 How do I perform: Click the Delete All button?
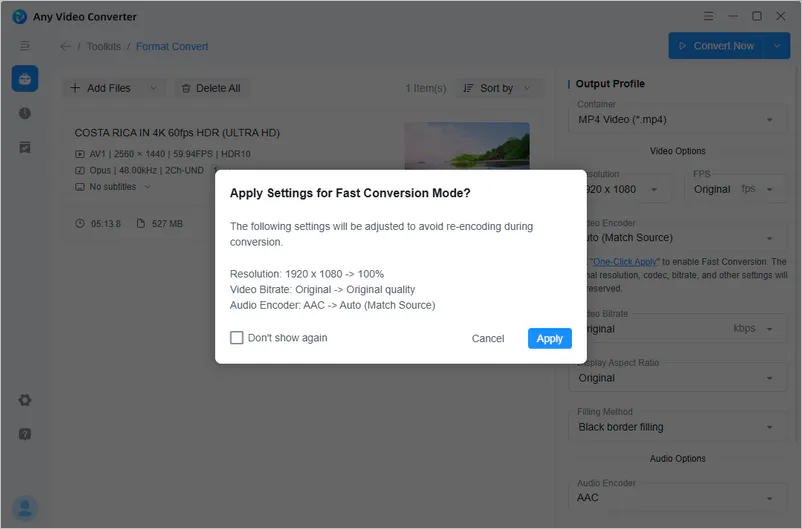pyautogui.click(x=211, y=88)
